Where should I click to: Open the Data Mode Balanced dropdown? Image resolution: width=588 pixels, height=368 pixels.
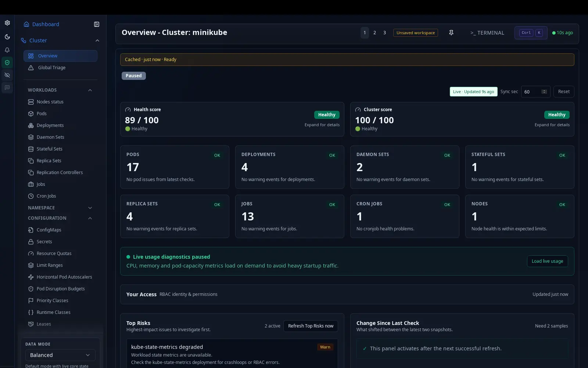(x=60, y=355)
